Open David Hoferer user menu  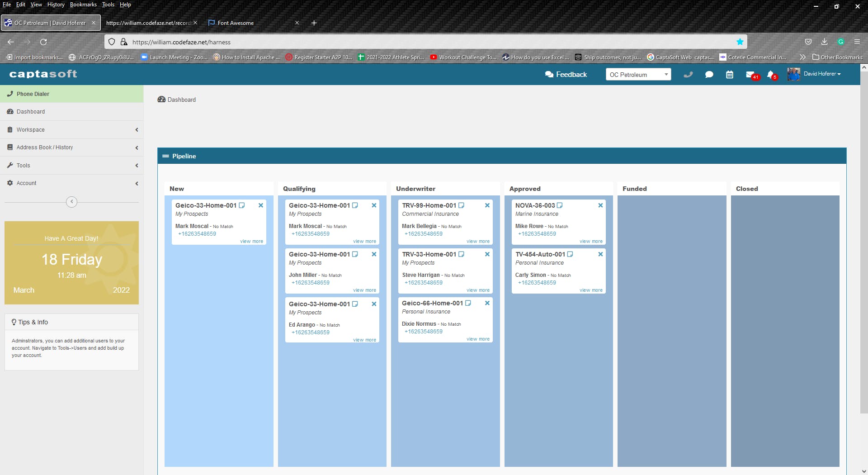[x=814, y=74]
